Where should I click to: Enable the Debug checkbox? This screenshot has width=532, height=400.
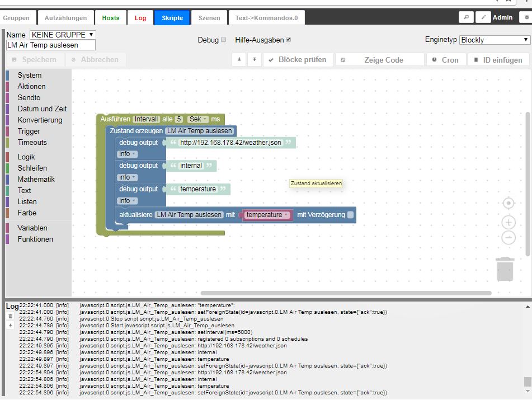[224, 40]
